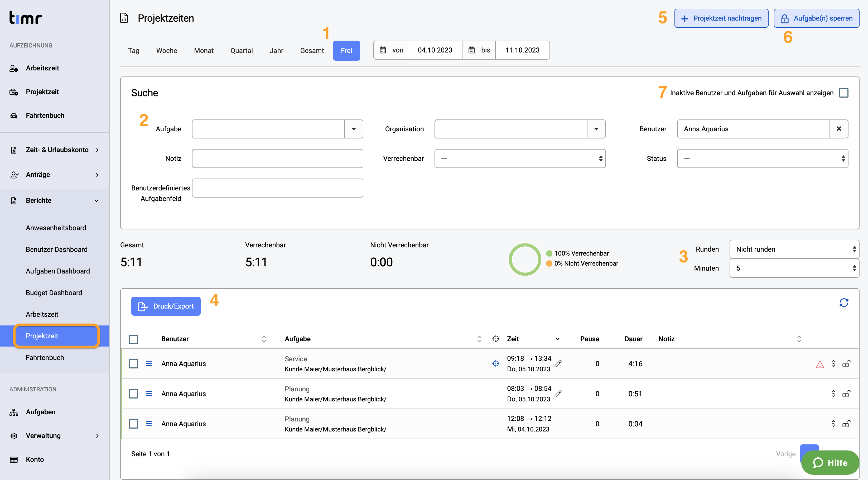Edit time of Planung 08:03 entry

pos(558,394)
